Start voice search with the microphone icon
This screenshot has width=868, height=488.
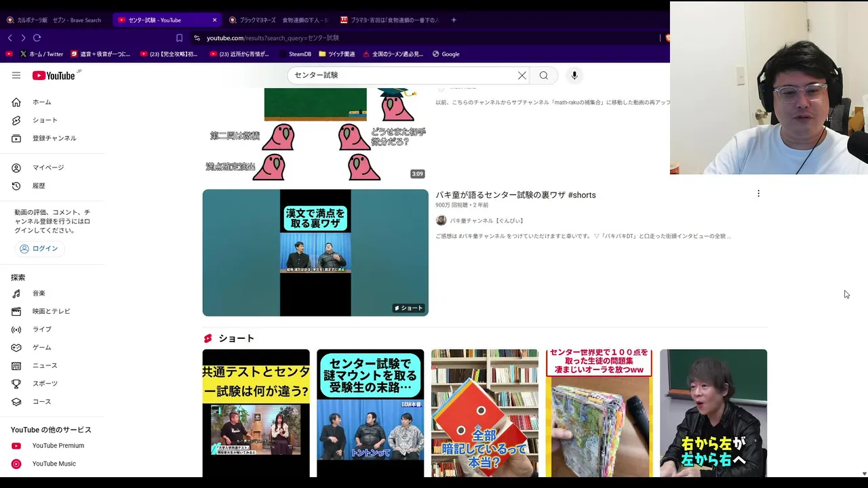574,75
